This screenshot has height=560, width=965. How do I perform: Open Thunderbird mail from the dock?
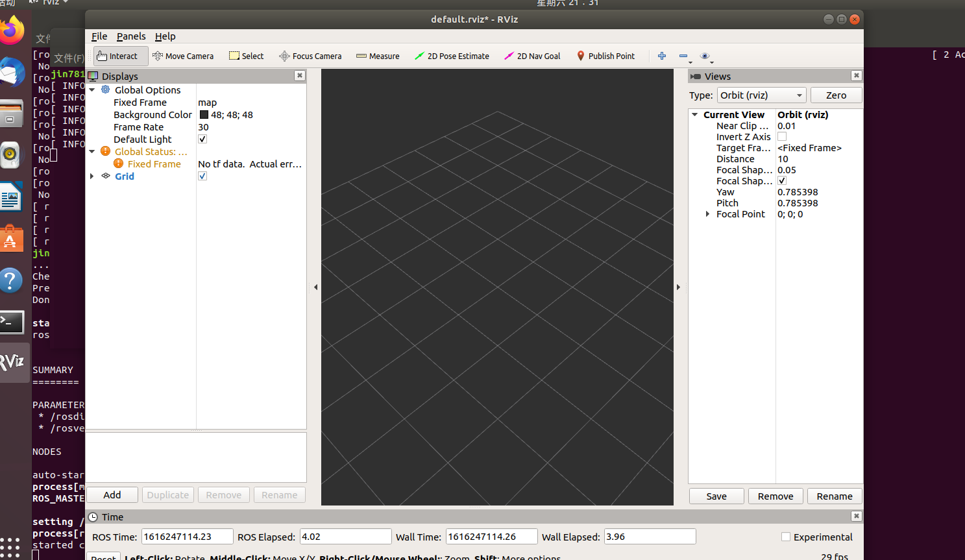click(x=12, y=72)
